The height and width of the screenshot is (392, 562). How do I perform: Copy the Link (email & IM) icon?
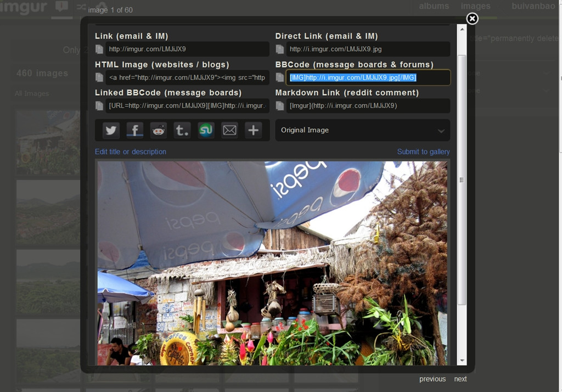pyautogui.click(x=99, y=49)
